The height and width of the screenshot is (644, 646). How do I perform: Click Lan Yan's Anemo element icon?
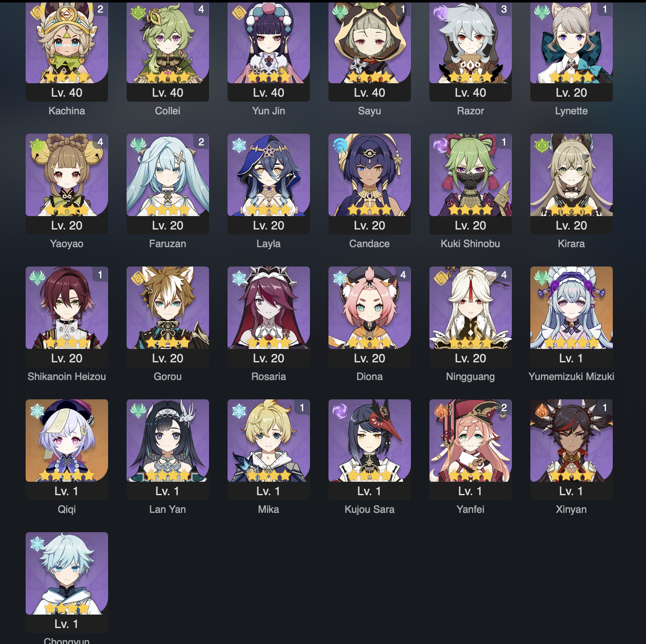tap(138, 411)
